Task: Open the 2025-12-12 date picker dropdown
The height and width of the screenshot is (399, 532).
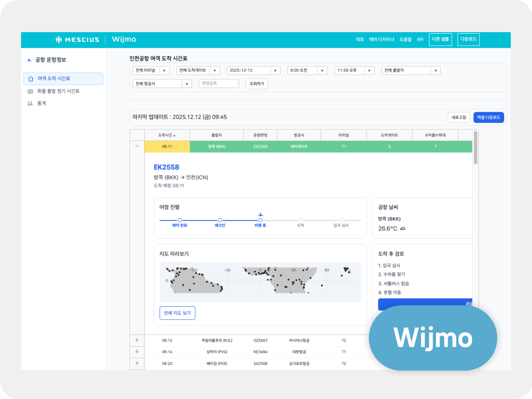Action: pyautogui.click(x=275, y=70)
